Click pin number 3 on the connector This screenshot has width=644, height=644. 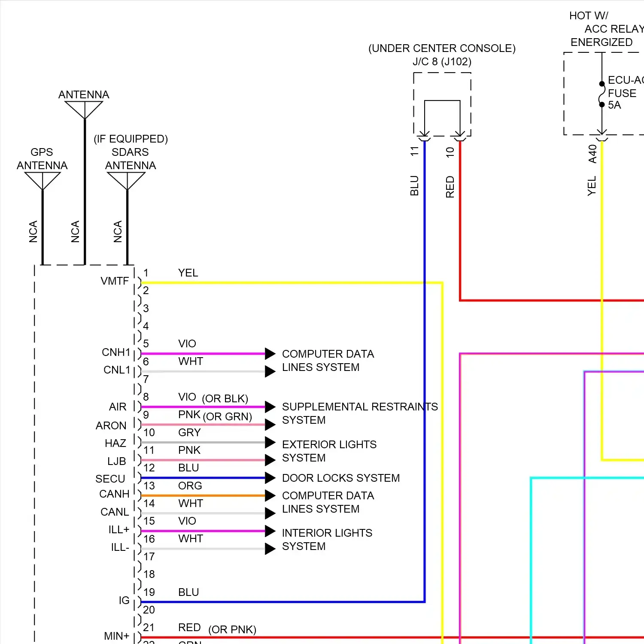click(x=146, y=308)
